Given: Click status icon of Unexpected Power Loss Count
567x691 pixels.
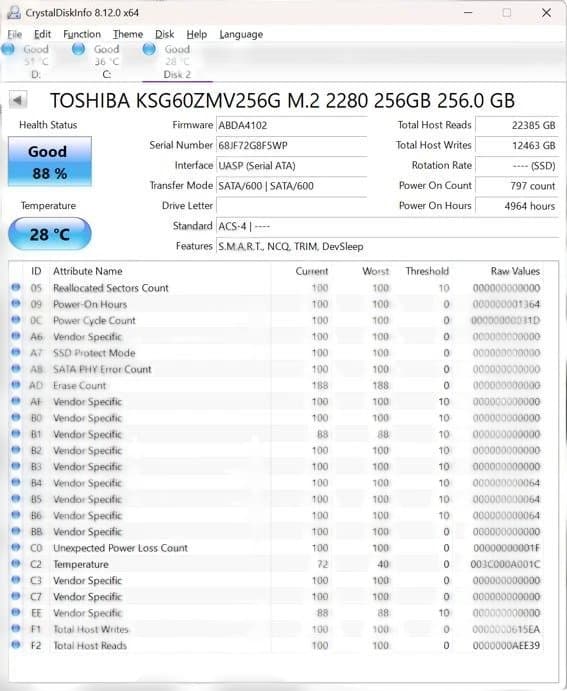Looking at the screenshot, I should pos(16,547).
